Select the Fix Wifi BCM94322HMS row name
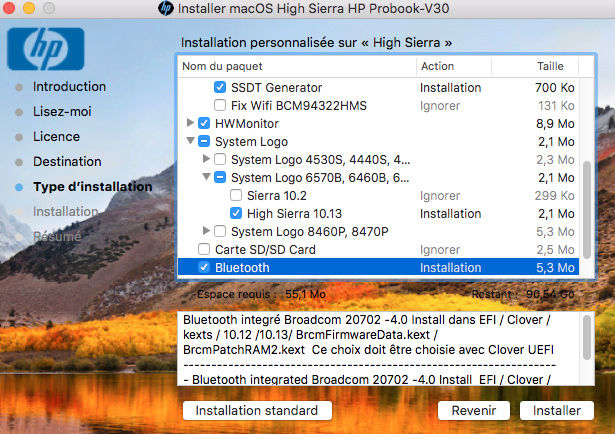The image size is (615, 434). pos(299,105)
